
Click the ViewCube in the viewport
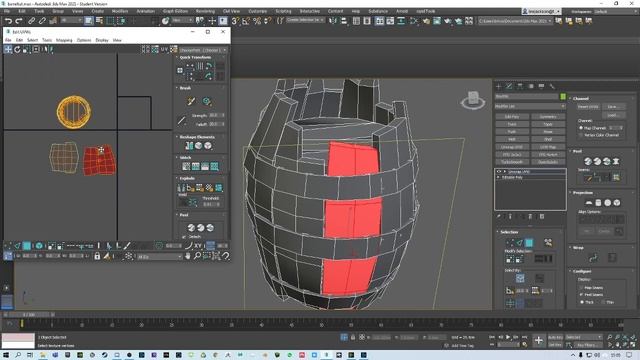473,100
